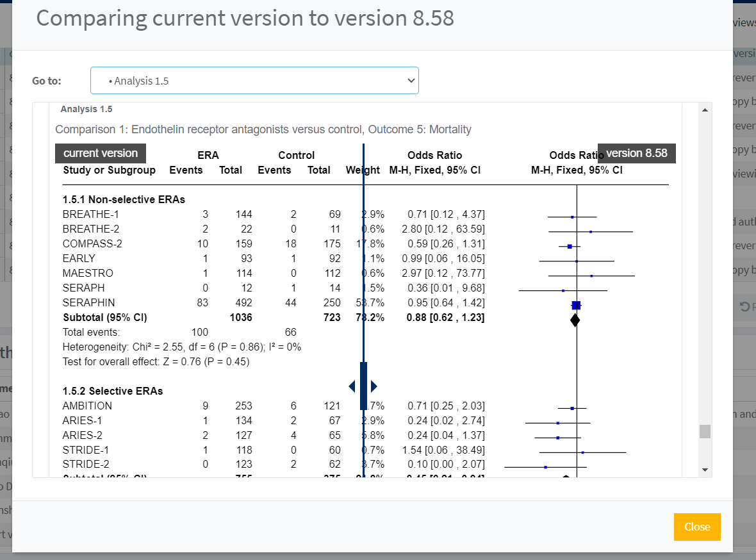Open the Go to analysis dropdown
The width and height of the screenshot is (756, 560).
(x=254, y=81)
